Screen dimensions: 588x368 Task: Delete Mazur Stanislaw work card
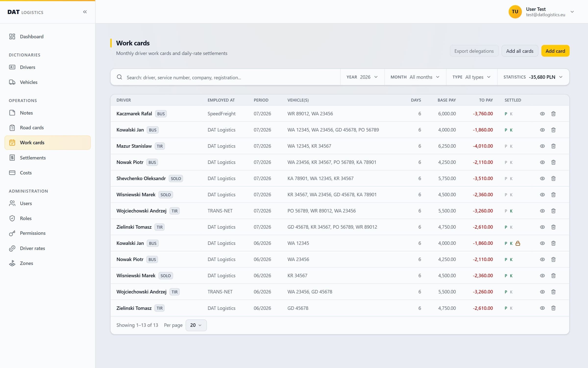[x=553, y=146]
